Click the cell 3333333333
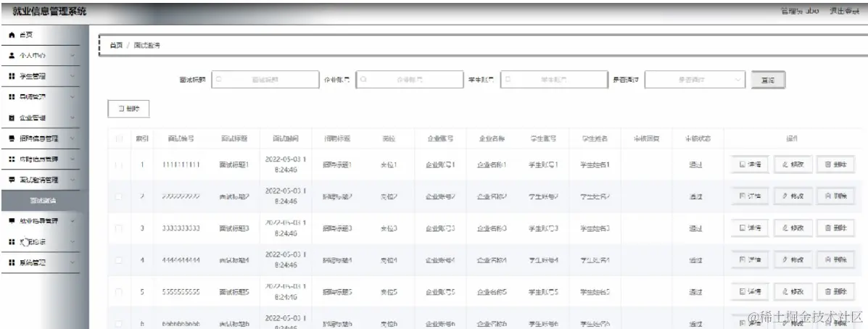The width and height of the screenshot is (868, 329). pyautogui.click(x=181, y=228)
